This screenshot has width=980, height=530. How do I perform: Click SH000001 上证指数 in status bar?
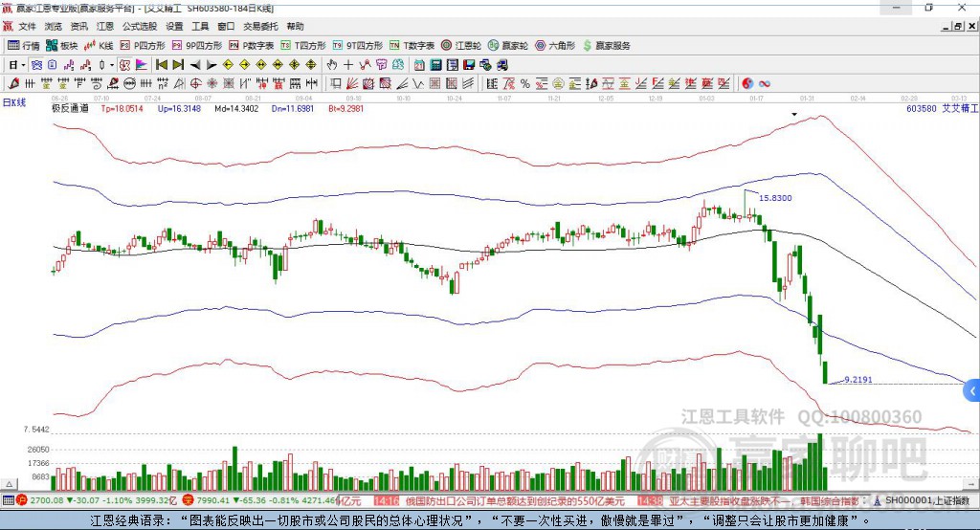point(926,500)
